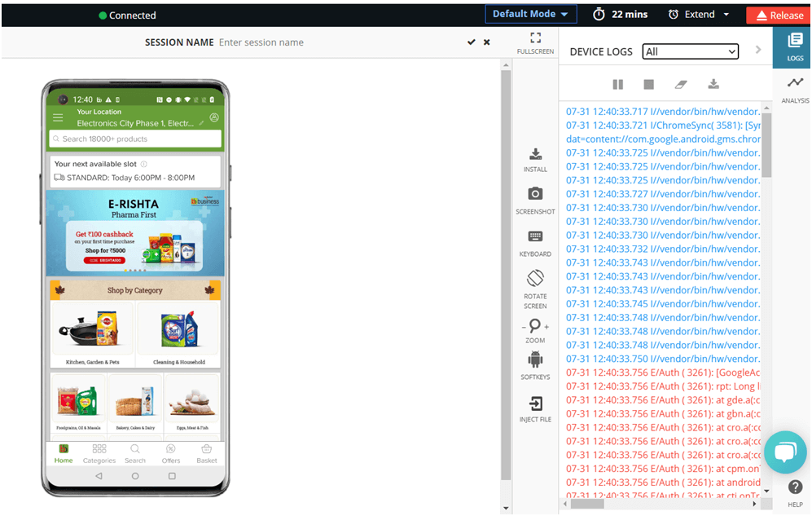Screen dimensions: 812x516
Task: Click the log line containing cpm.on
Action: click(663, 469)
